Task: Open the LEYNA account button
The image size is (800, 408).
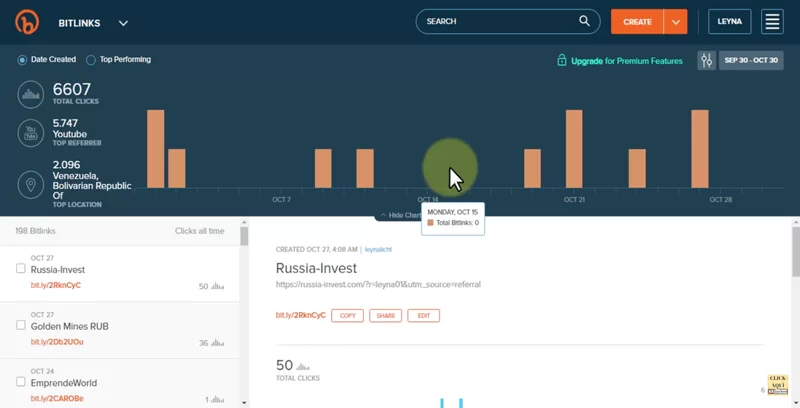Action: [x=730, y=21]
